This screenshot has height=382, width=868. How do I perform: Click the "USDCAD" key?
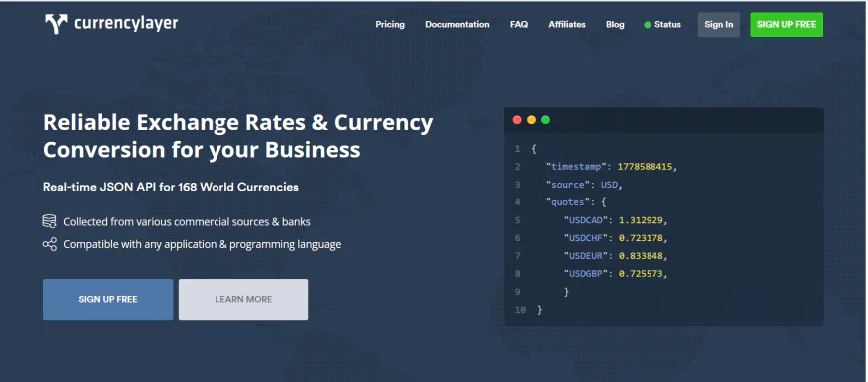pos(587,220)
